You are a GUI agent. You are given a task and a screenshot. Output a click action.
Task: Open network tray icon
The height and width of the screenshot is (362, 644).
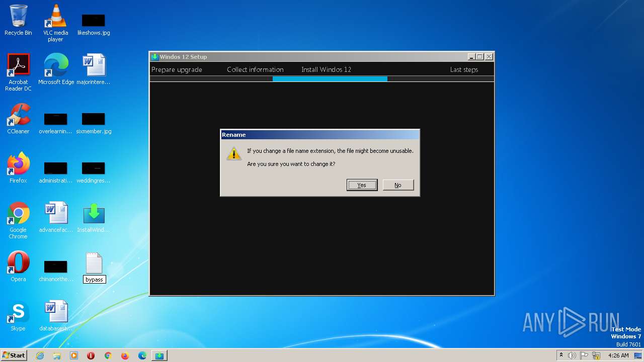point(597,355)
